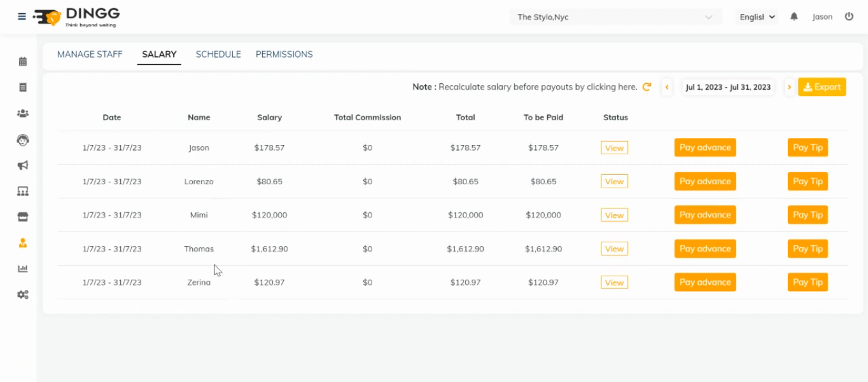Advance to next month with right arrow

[x=789, y=87]
